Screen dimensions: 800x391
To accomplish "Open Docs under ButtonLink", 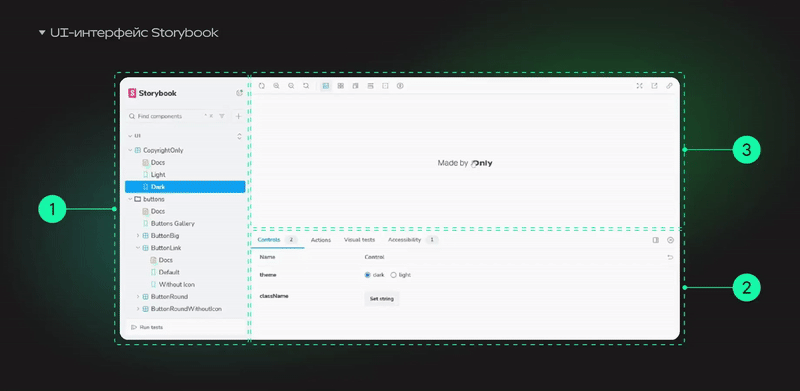I will pyautogui.click(x=161, y=260).
